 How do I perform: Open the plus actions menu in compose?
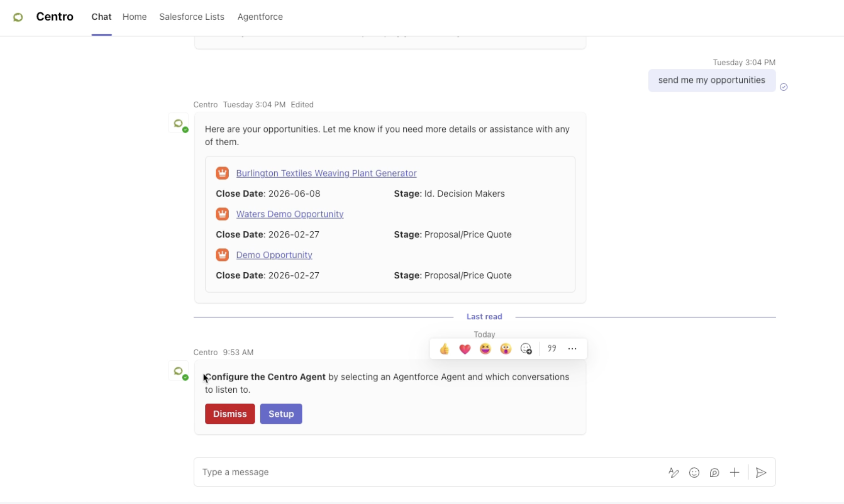click(x=735, y=473)
